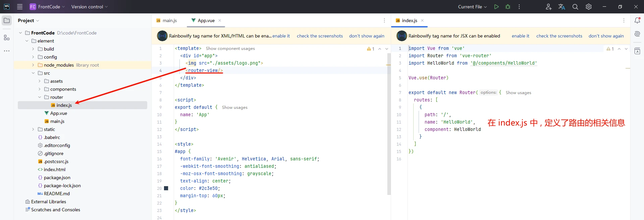
Task: Open the Current File run configuration dropdown
Action: point(472,7)
